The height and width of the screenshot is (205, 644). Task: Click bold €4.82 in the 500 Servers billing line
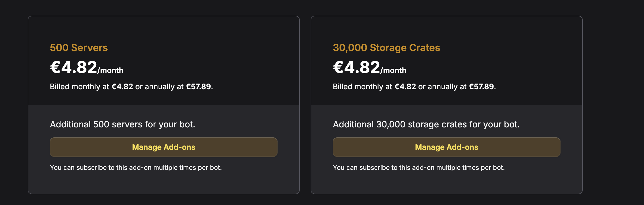pyautogui.click(x=122, y=87)
